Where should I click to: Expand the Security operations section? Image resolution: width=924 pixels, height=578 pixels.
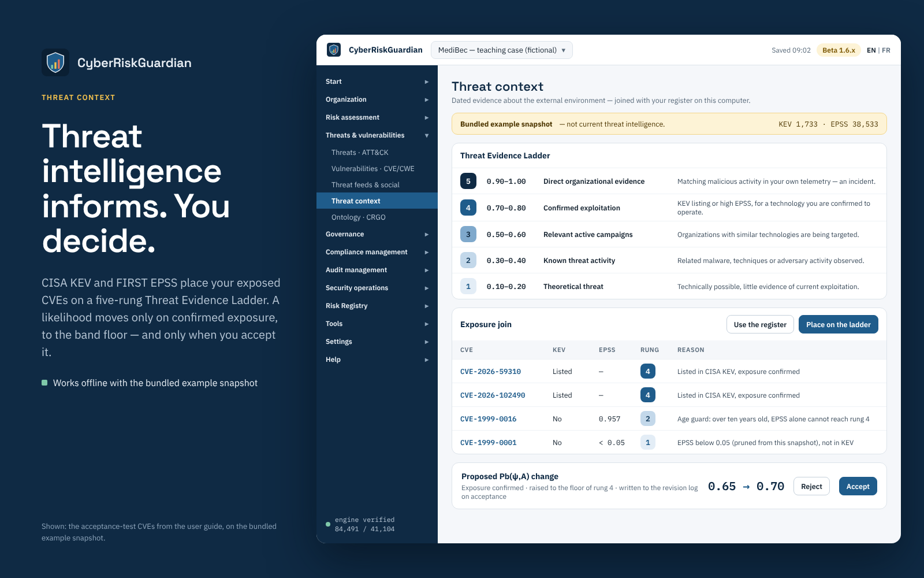pyautogui.click(x=377, y=288)
